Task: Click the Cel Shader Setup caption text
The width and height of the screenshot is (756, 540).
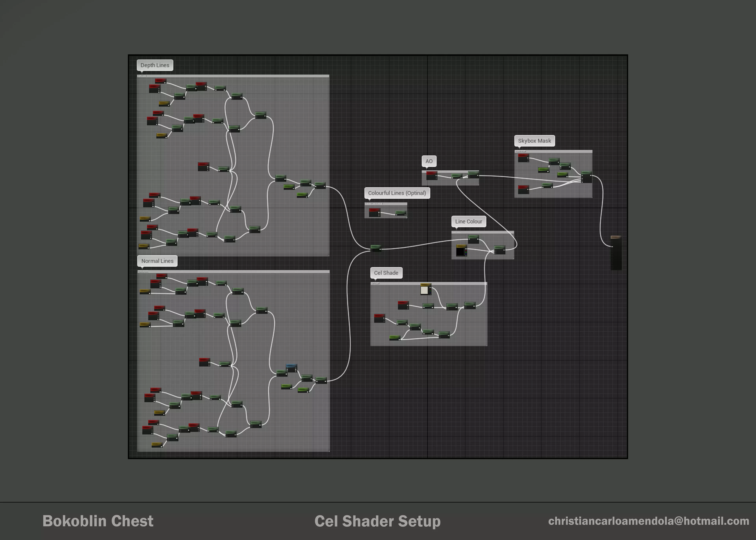Action: [377, 521]
